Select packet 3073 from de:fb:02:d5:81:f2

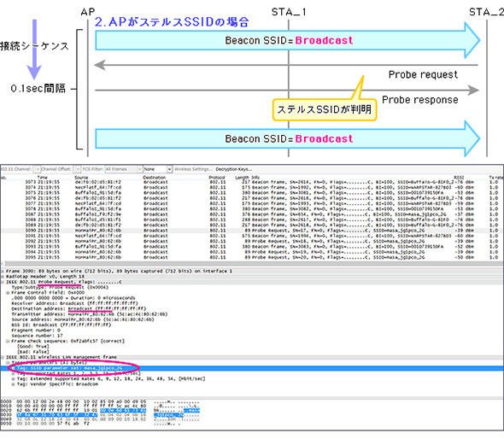(252, 182)
